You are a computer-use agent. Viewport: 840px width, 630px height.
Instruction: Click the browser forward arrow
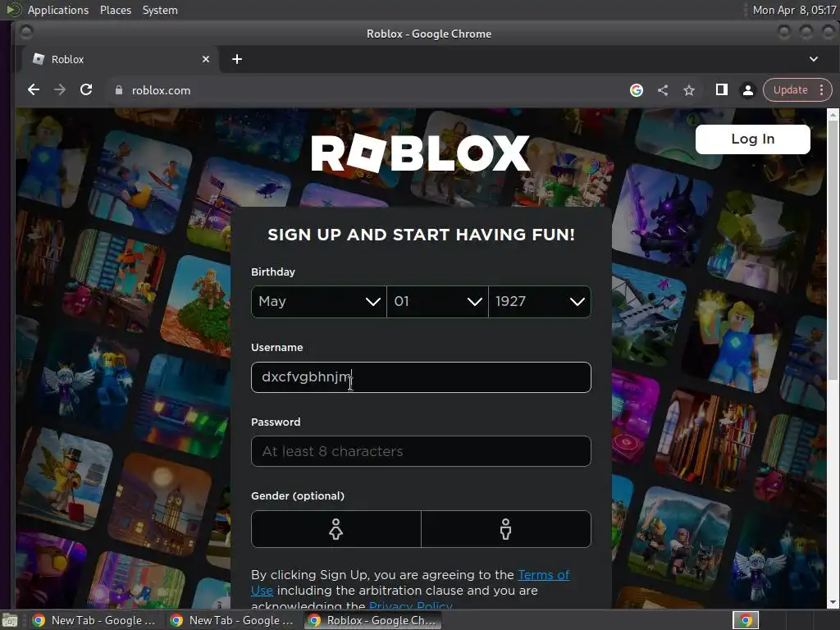[60, 90]
